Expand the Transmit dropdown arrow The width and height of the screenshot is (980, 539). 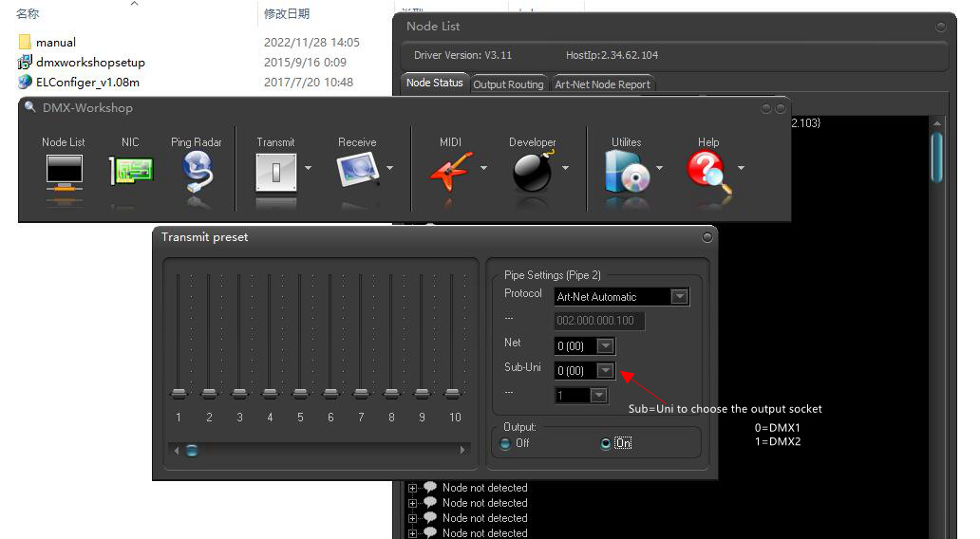(308, 168)
